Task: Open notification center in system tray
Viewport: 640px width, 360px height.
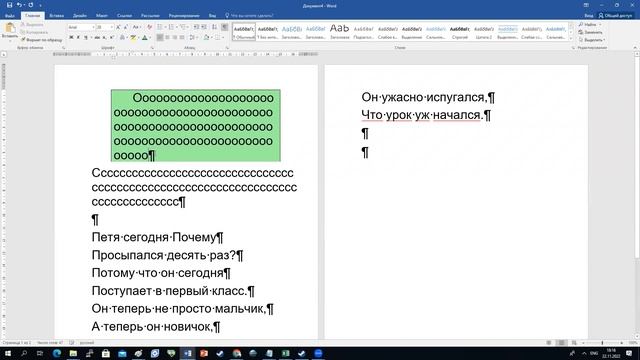Action: 629,353
